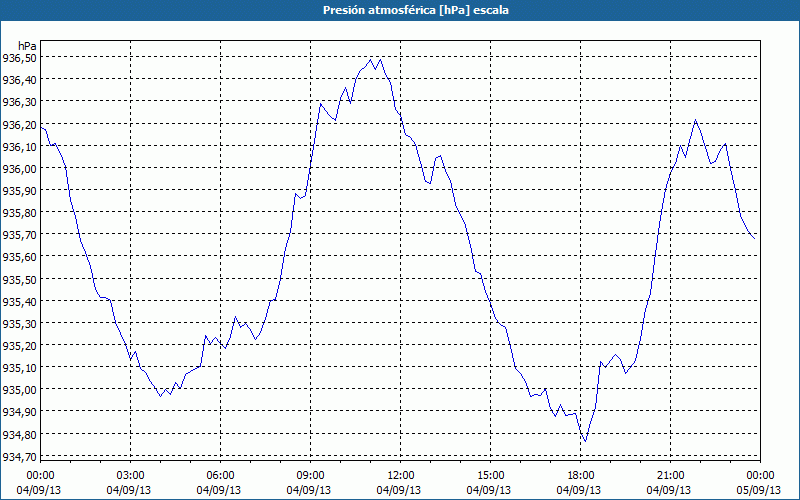
Task: Click the 06:00 time axis label
Action: point(220,476)
